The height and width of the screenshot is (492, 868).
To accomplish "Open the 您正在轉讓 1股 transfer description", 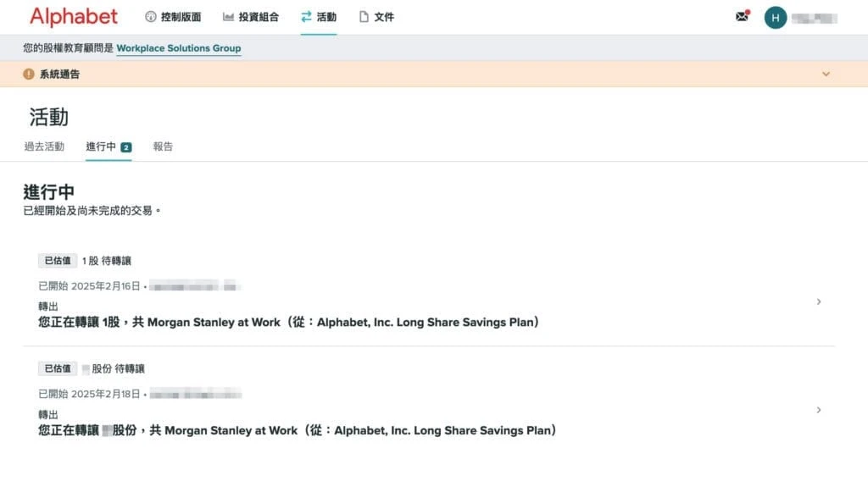I will tap(289, 323).
